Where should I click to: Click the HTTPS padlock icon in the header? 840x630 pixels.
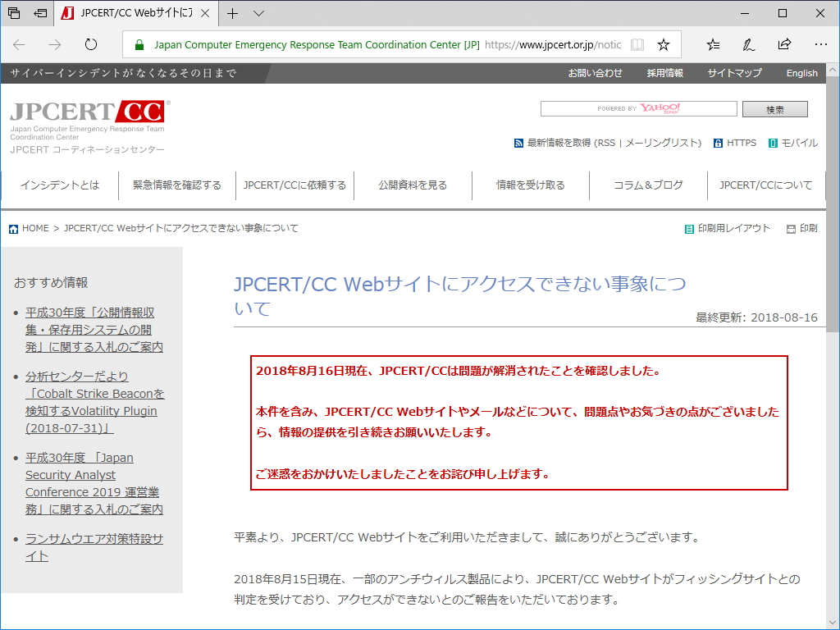tap(719, 143)
